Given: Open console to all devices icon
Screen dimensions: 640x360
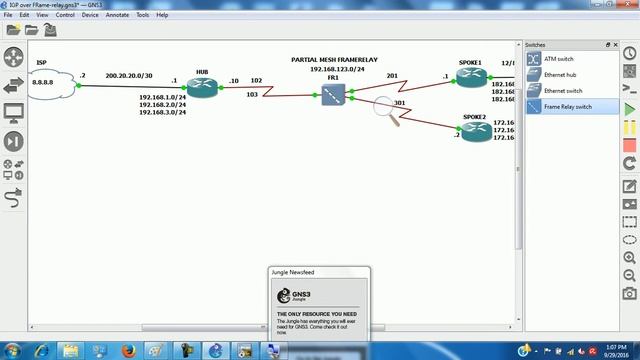Looking at the screenshot, I should (x=629, y=89).
